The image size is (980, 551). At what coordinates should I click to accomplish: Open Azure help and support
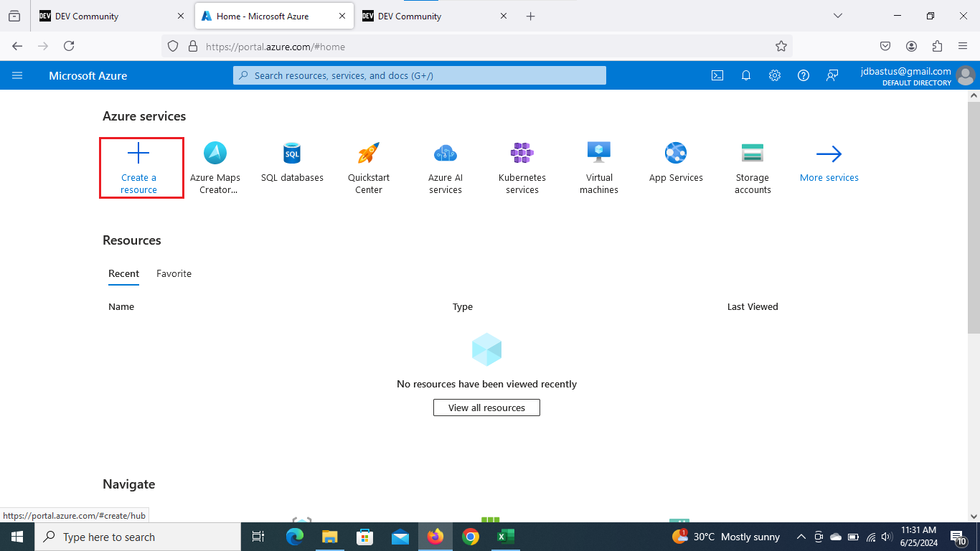(804, 75)
